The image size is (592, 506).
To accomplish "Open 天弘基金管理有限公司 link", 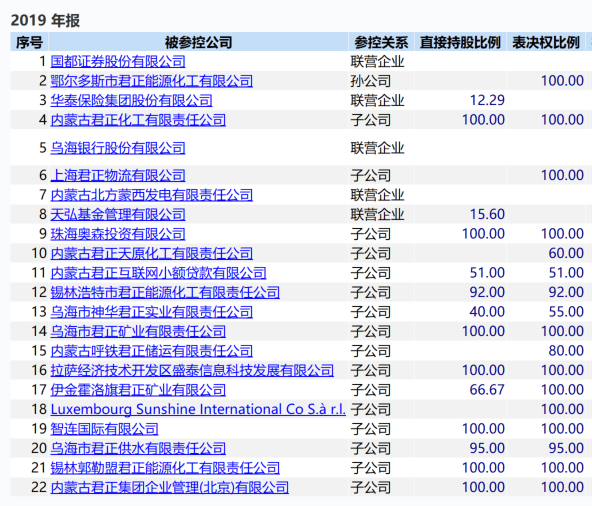I will click(x=118, y=214).
